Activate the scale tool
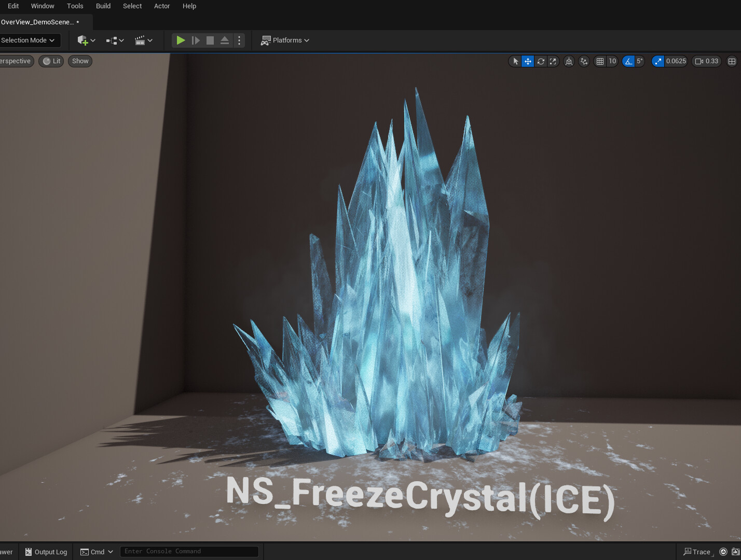The image size is (741, 560). pos(553,61)
